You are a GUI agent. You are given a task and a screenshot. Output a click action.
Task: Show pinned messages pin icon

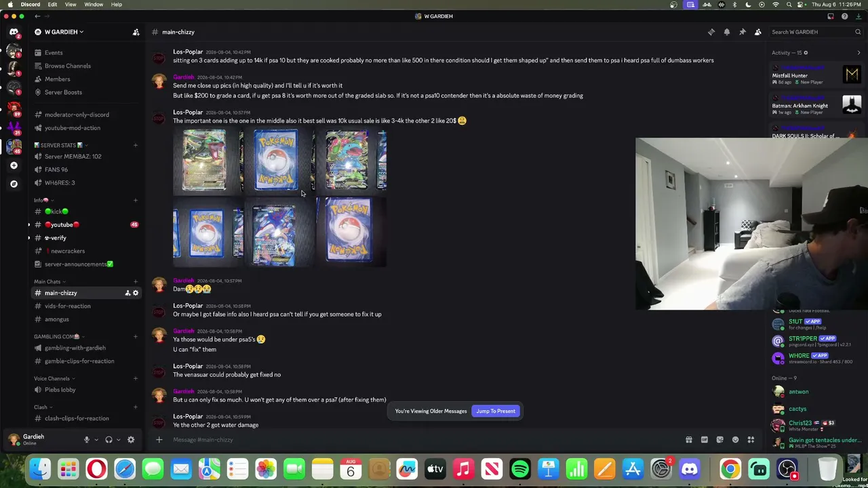click(743, 32)
